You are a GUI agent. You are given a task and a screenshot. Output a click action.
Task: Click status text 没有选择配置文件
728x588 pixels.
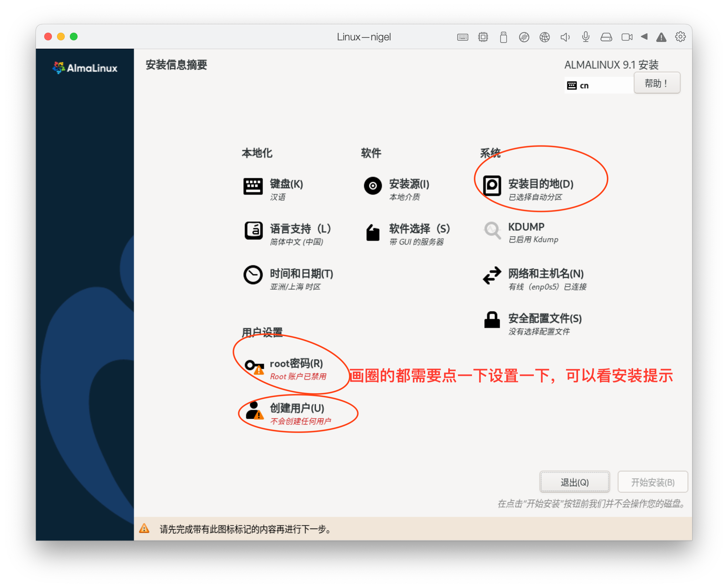[539, 331]
